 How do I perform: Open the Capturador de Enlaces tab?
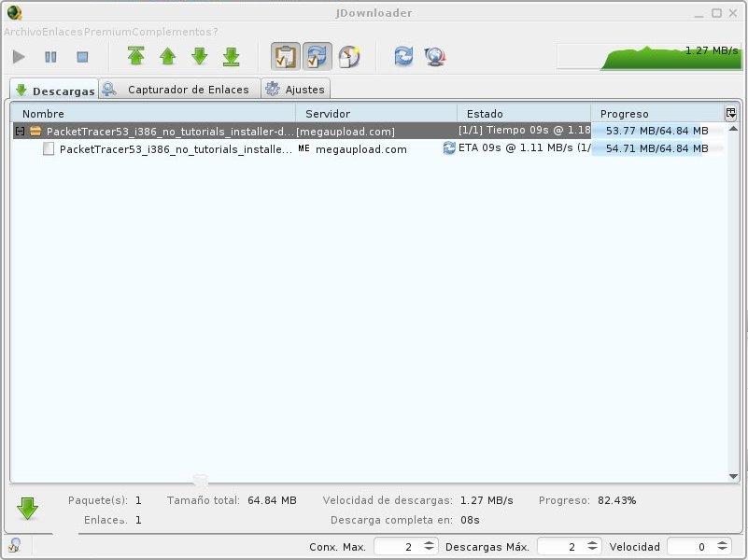click(180, 89)
